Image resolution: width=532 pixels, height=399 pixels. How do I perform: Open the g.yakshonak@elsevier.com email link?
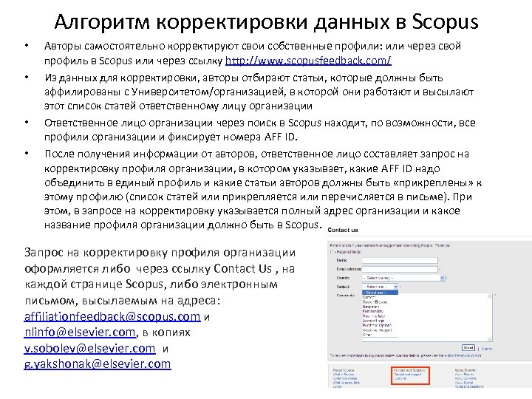[x=98, y=364]
